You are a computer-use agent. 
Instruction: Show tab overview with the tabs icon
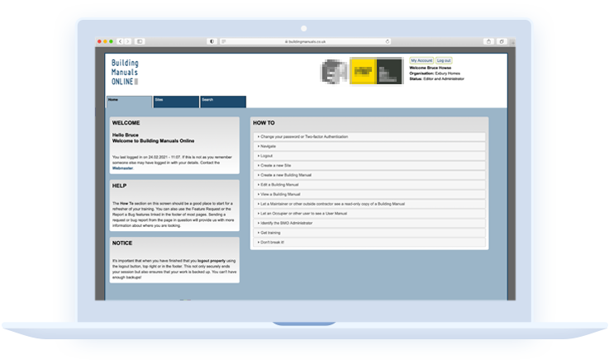click(x=502, y=41)
